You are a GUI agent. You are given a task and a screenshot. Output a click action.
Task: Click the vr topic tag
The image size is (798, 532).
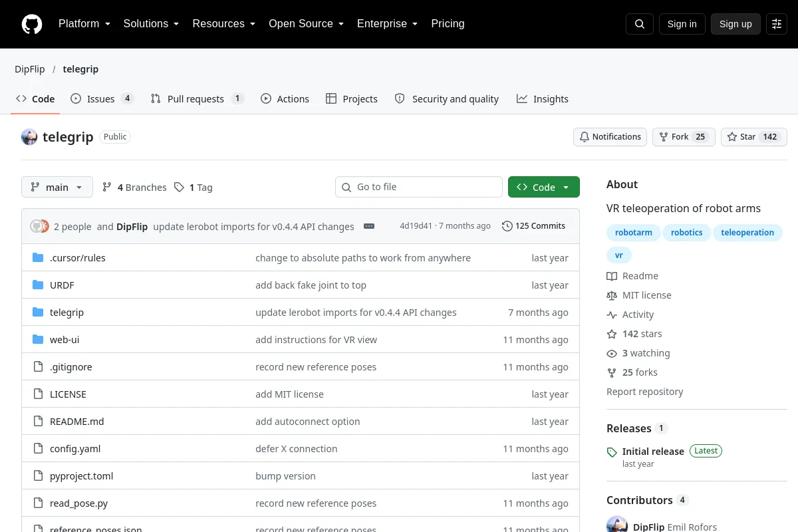tap(619, 255)
